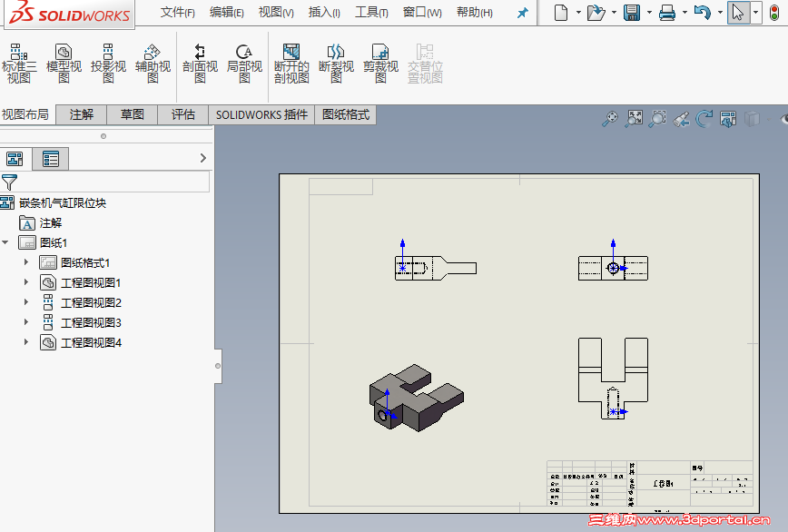Click the Rebuild traffic light icon

coord(774,12)
